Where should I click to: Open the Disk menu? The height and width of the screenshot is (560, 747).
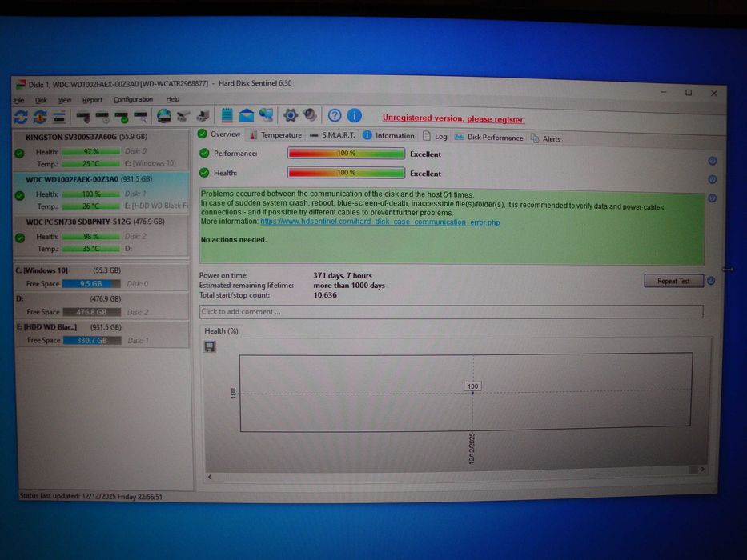point(41,100)
